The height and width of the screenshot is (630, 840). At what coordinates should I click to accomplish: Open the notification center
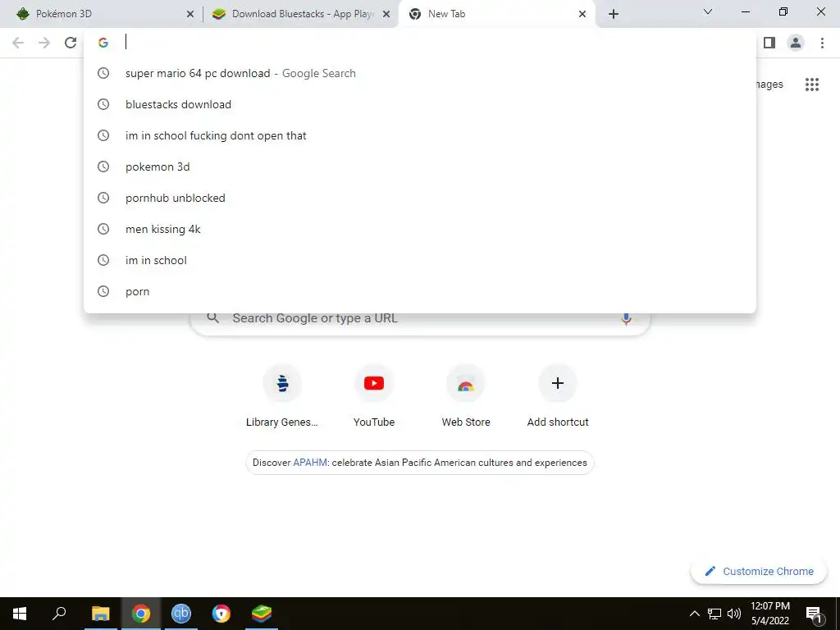click(814, 614)
